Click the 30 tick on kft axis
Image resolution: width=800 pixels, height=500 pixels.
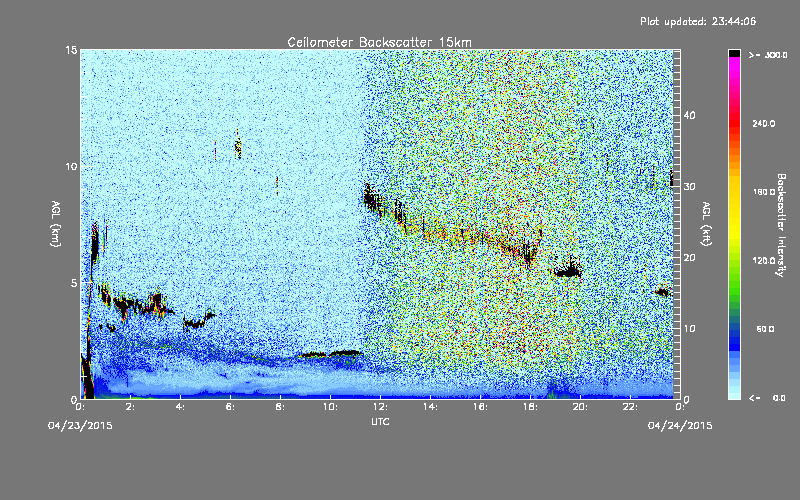[x=689, y=187]
